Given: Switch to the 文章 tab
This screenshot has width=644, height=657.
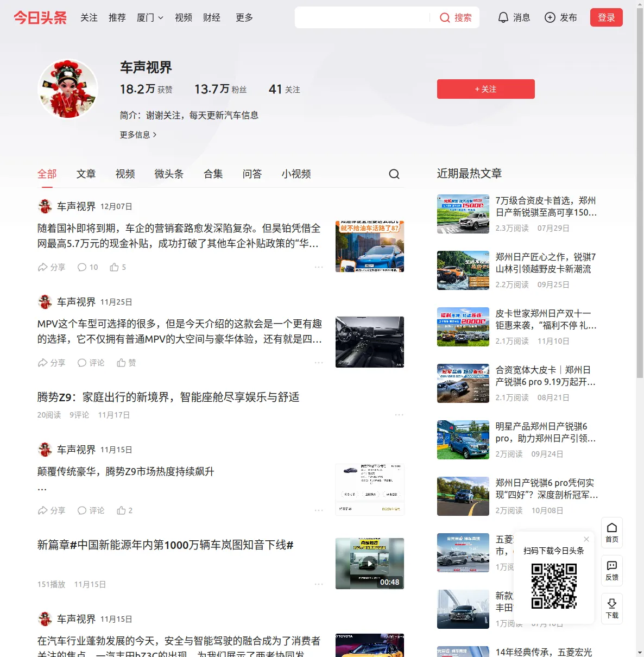Looking at the screenshot, I should coord(86,174).
